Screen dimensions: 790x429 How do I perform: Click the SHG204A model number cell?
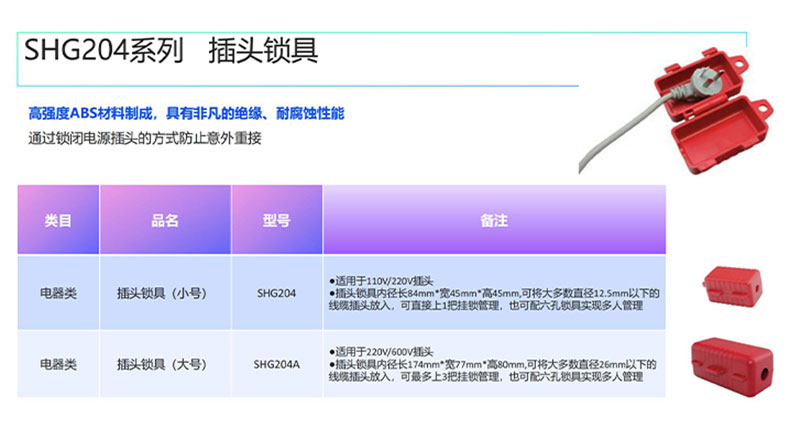276,364
